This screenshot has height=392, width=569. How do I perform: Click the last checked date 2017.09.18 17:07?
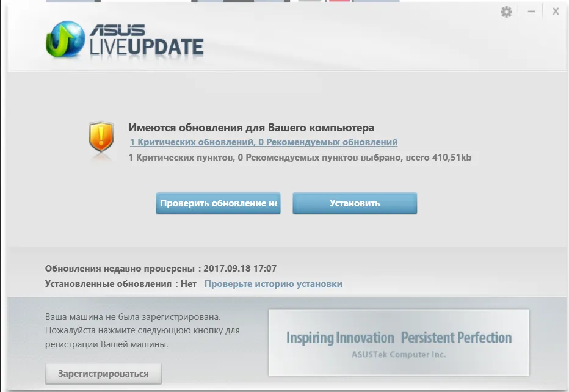click(240, 269)
